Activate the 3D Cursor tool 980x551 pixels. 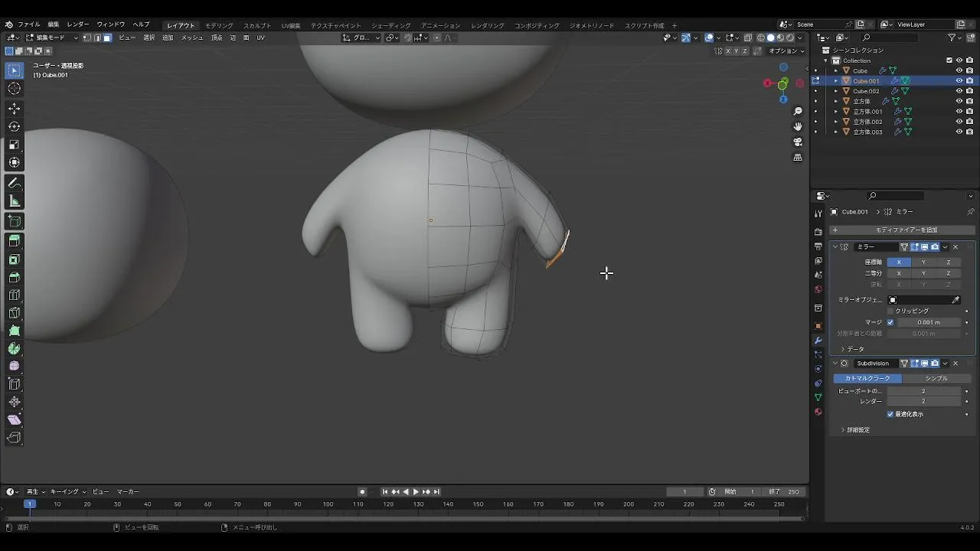15,89
